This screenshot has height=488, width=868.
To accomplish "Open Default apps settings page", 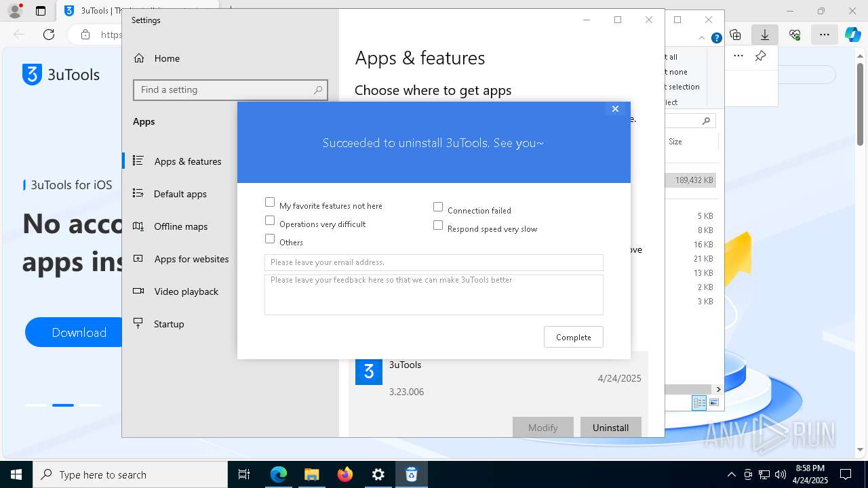I will coord(180,194).
